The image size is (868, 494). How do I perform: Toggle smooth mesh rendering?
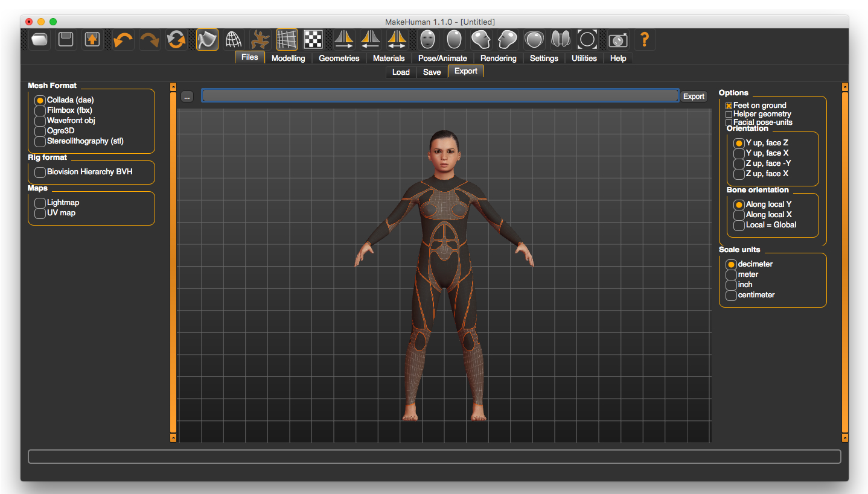coord(207,39)
